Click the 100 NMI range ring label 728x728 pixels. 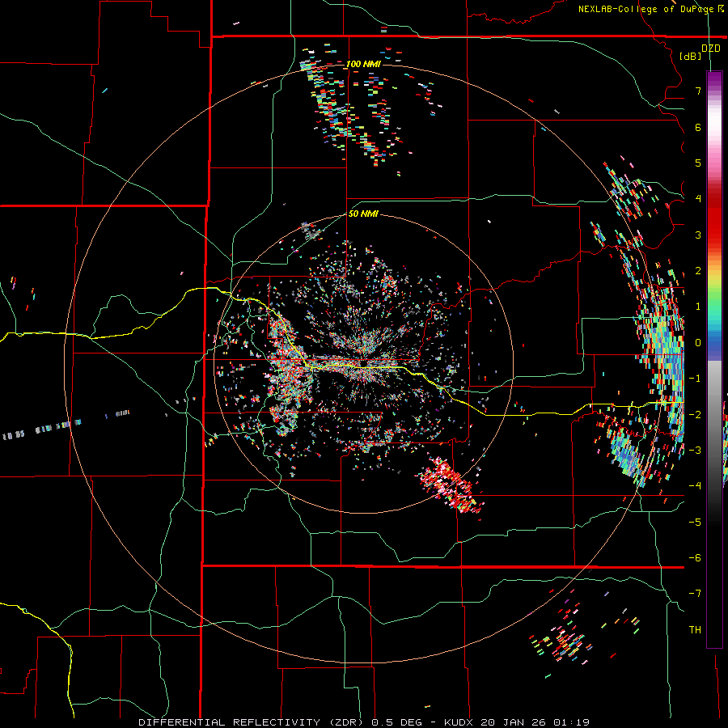363,64
